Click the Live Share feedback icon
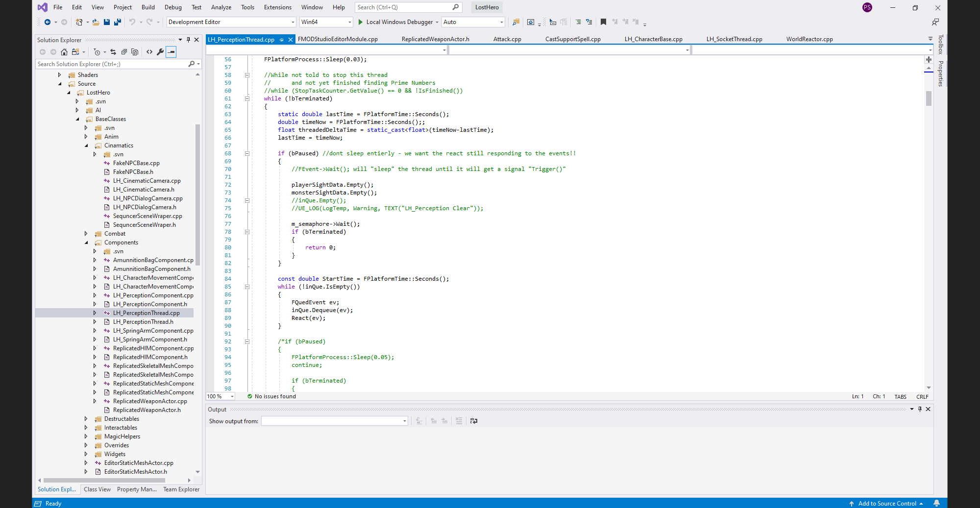 pos(935,22)
